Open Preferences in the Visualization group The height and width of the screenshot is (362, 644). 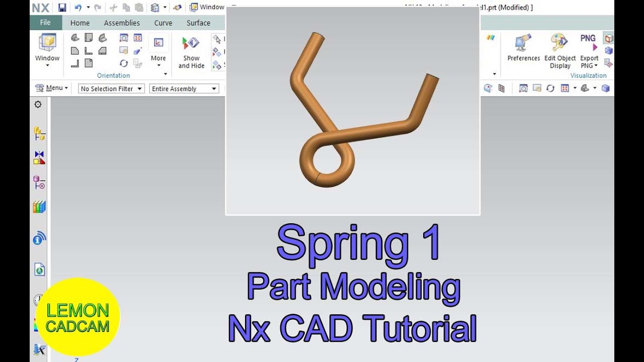click(523, 48)
